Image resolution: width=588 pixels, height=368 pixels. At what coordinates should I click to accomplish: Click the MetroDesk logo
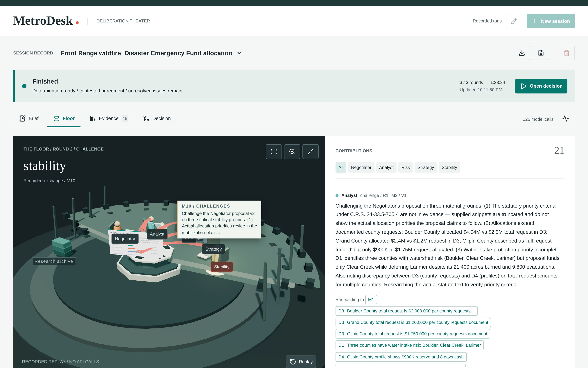point(46,21)
